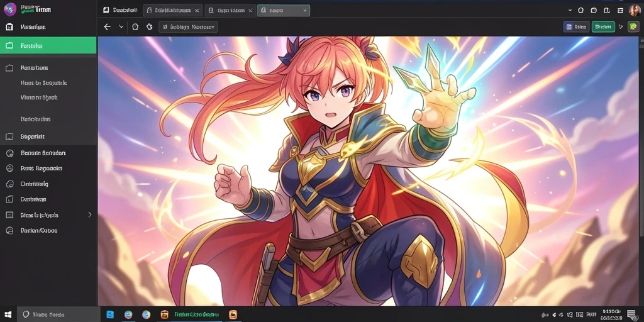Expand the sidebar item with right chevron

pos(48,215)
